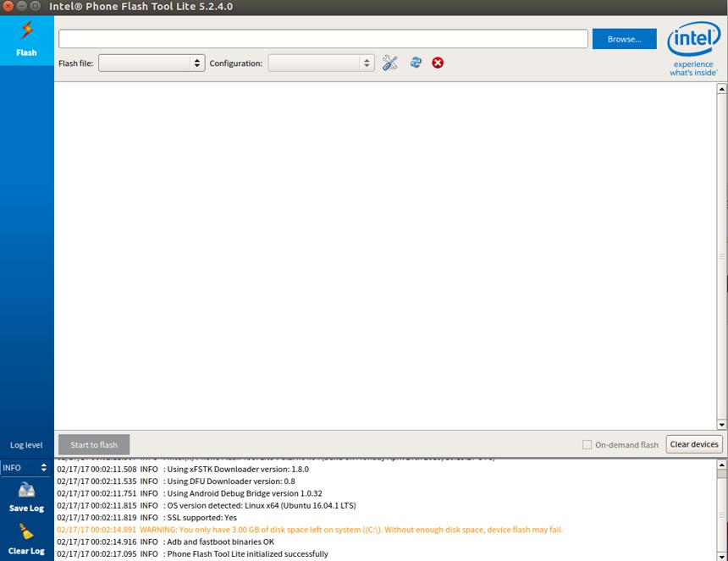Viewport: 728px width, 561px height.
Task: Enable the On-demand flash checkbox
Action: (x=587, y=444)
